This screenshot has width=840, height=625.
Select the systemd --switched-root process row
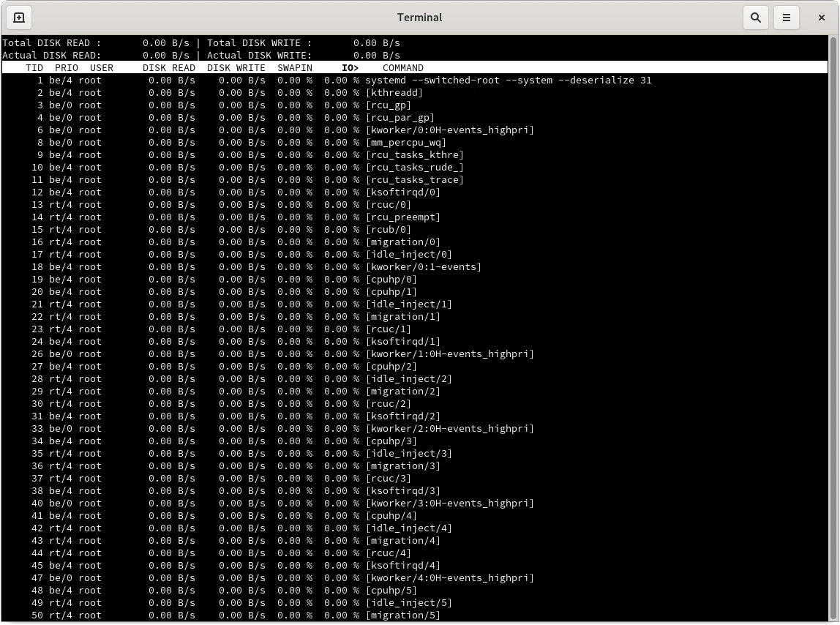(x=508, y=81)
